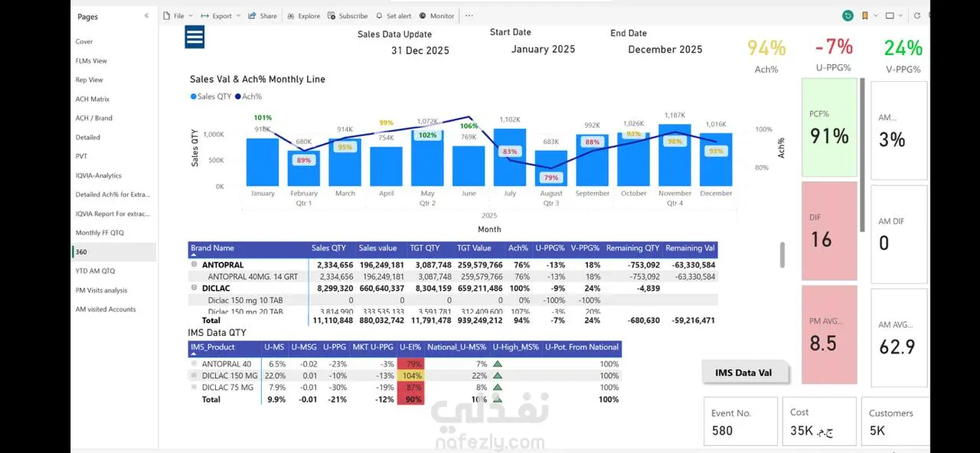Click the DIF 16 card
This screenshot has width=980, height=453.
(829, 231)
